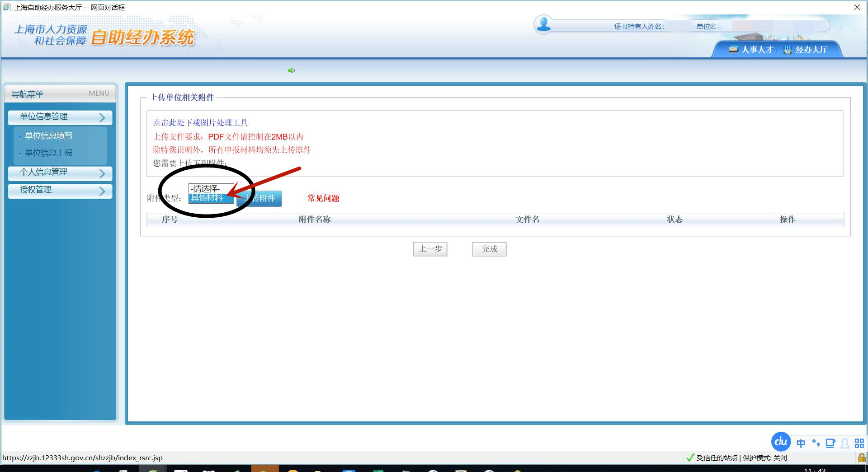Screen dimensions: 868x472
Task: Click the user avatar icon in header
Action: click(x=543, y=24)
